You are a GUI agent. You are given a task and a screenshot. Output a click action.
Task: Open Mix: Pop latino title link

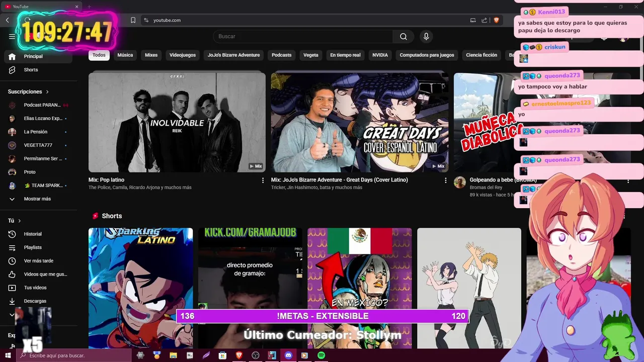coord(106,180)
